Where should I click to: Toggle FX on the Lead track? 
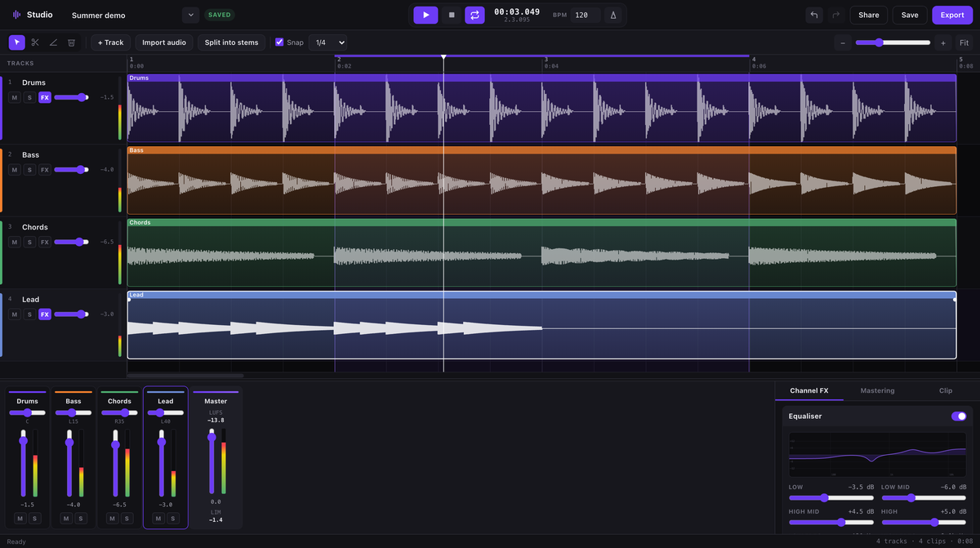pyautogui.click(x=45, y=314)
